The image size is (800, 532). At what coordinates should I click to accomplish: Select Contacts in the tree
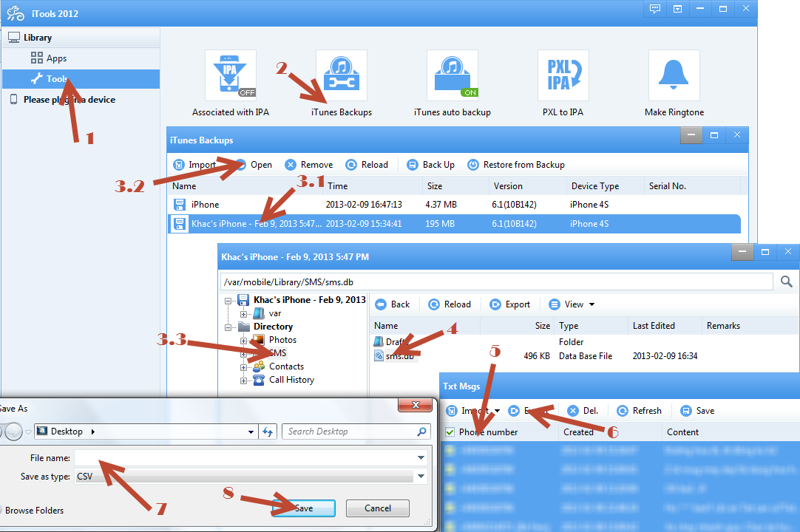(286, 366)
